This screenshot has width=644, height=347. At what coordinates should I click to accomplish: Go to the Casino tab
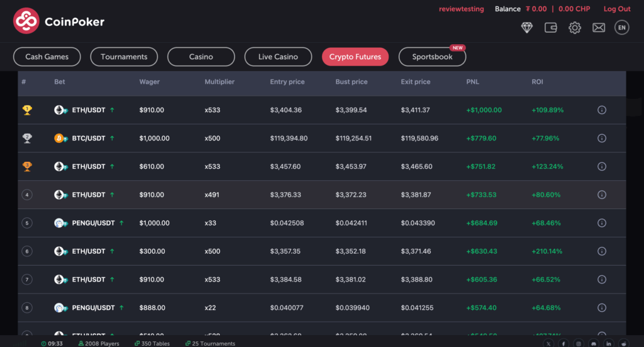[x=201, y=57]
